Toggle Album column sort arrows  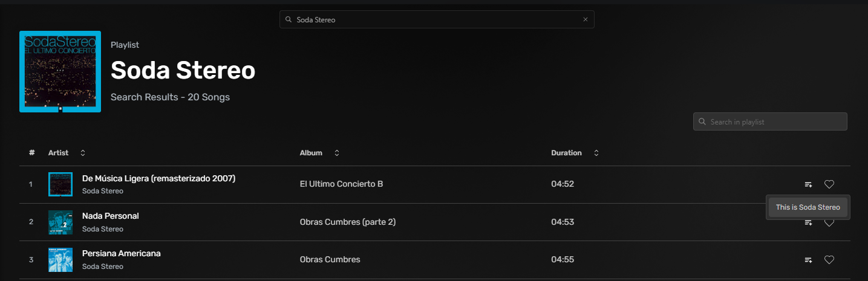pos(337,153)
